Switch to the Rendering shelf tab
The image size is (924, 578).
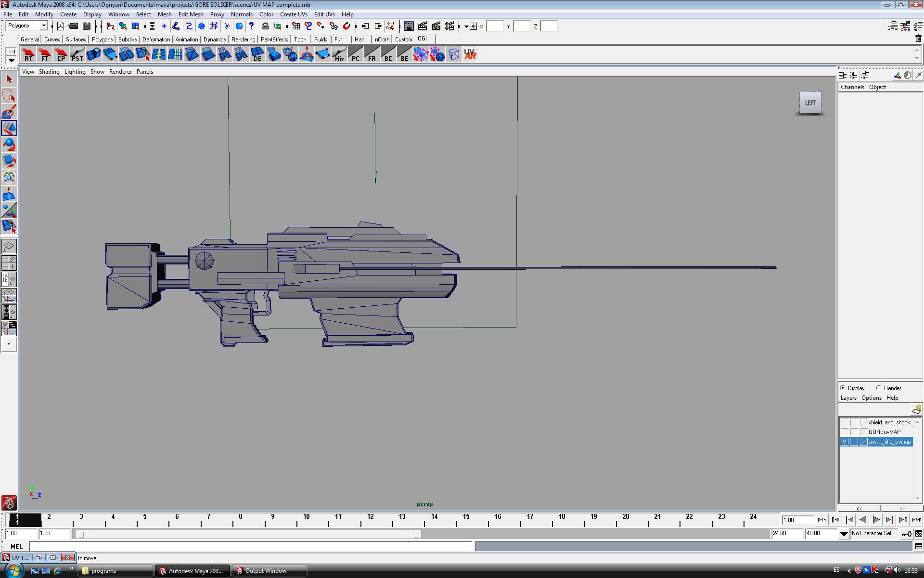click(x=243, y=39)
